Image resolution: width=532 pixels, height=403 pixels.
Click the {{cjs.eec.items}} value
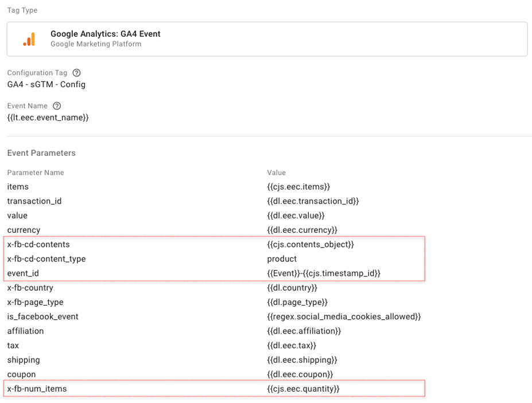[x=298, y=187]
